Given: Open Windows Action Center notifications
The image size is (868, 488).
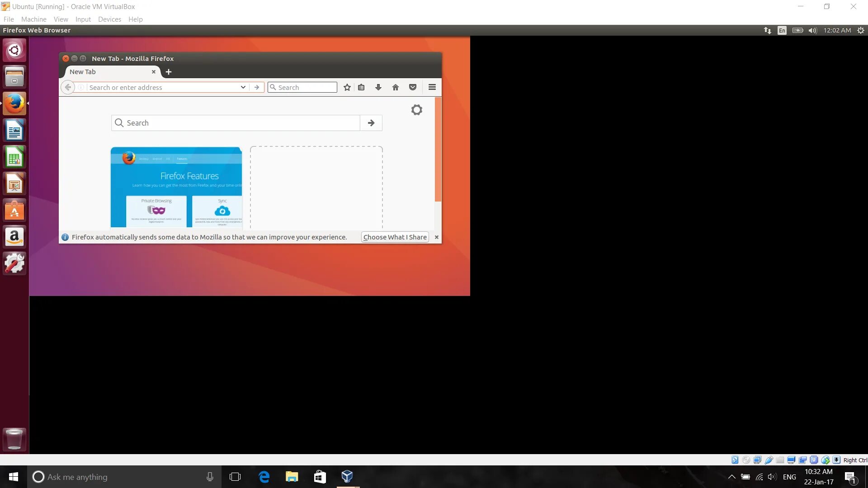Looking at the screenshot, I should tap(850, 477).
